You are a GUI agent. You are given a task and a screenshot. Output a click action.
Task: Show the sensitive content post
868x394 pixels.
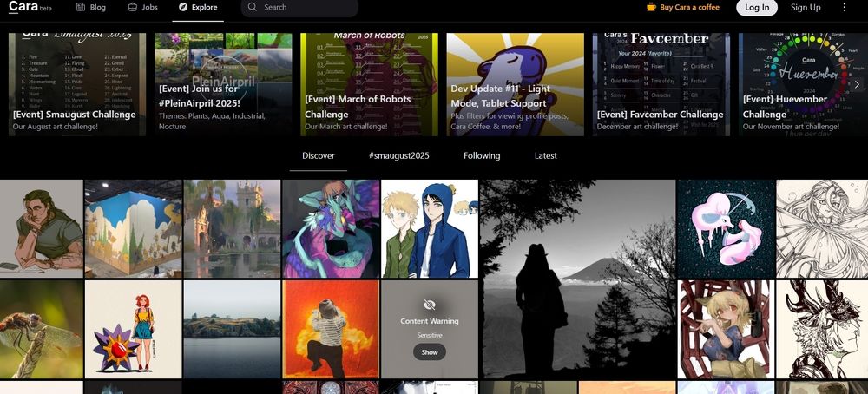[430, 352]
